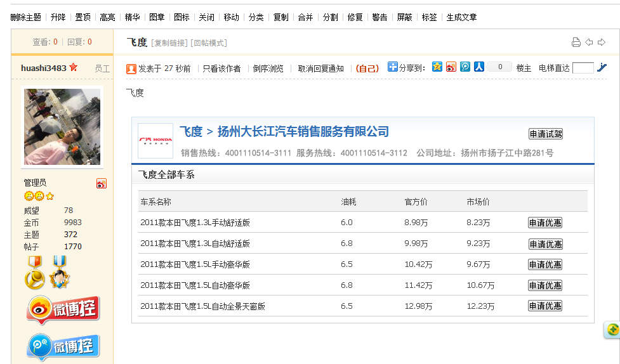Go to previous thread arrow
Image resolution: width=620 pixels, height=364 pixels.
589,42
